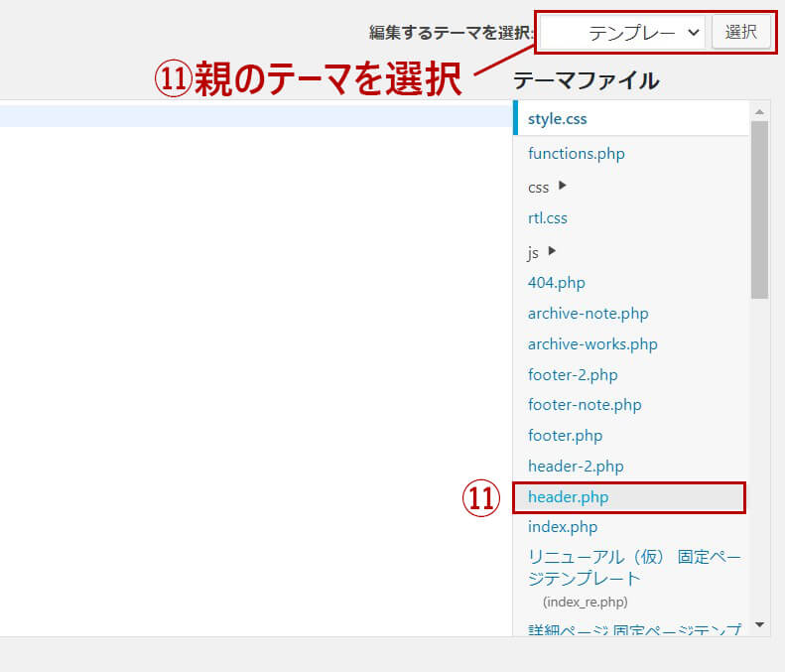Click the 選択 button
The width and height of the screenshot is (785, 672).
pos(741,33)
